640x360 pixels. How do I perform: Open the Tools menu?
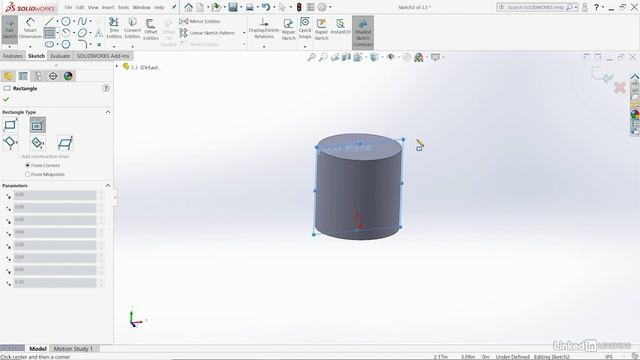pos(124,7)
